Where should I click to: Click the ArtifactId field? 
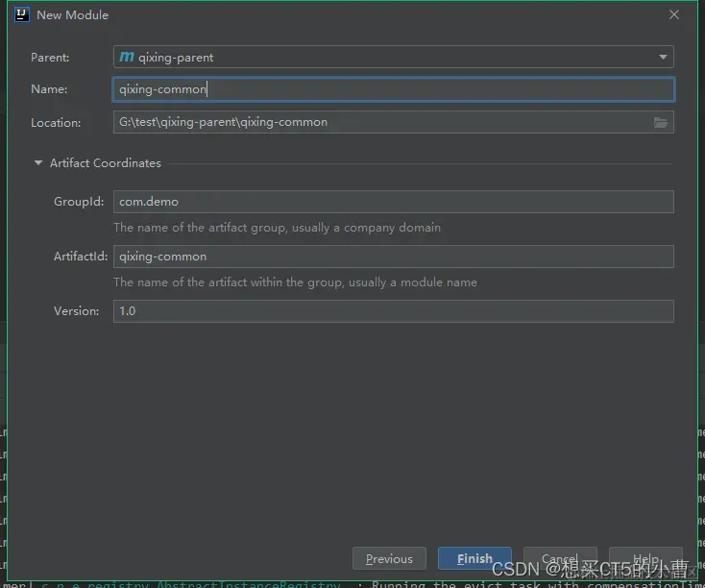point(394,257)
